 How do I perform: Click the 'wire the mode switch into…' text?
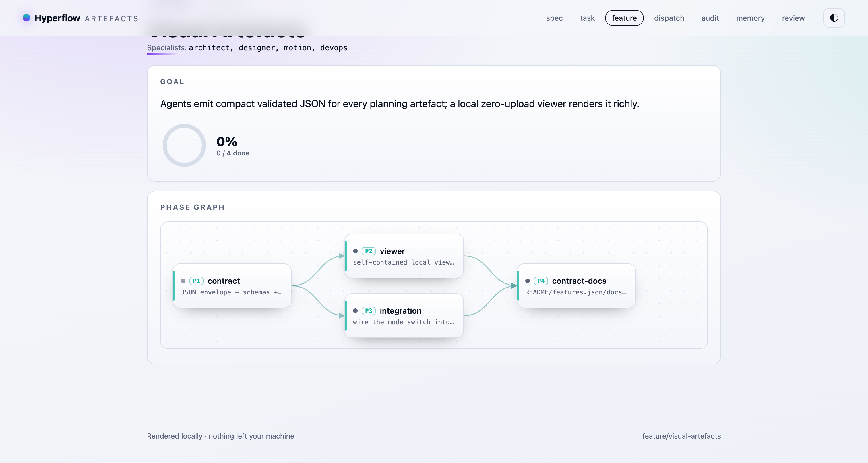click(403, 322)
